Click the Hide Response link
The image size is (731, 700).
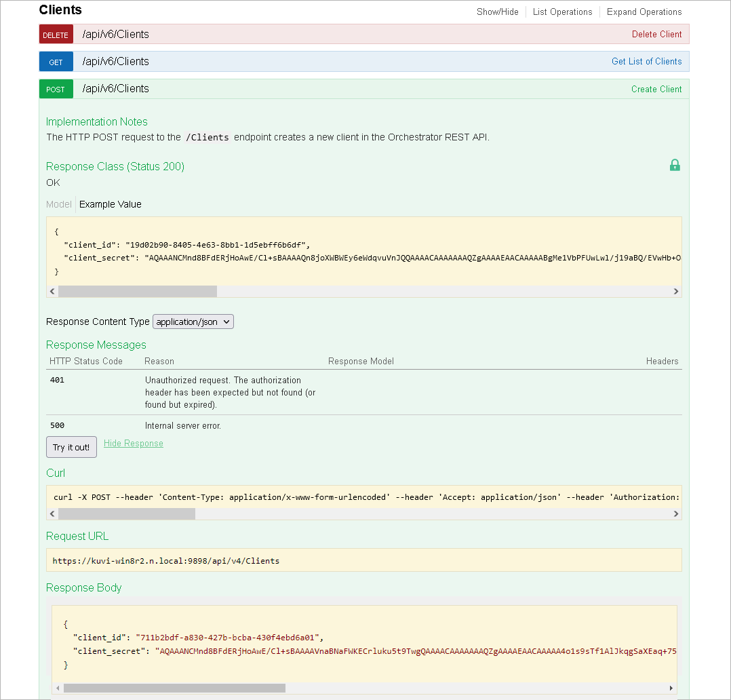click(134, 443)
